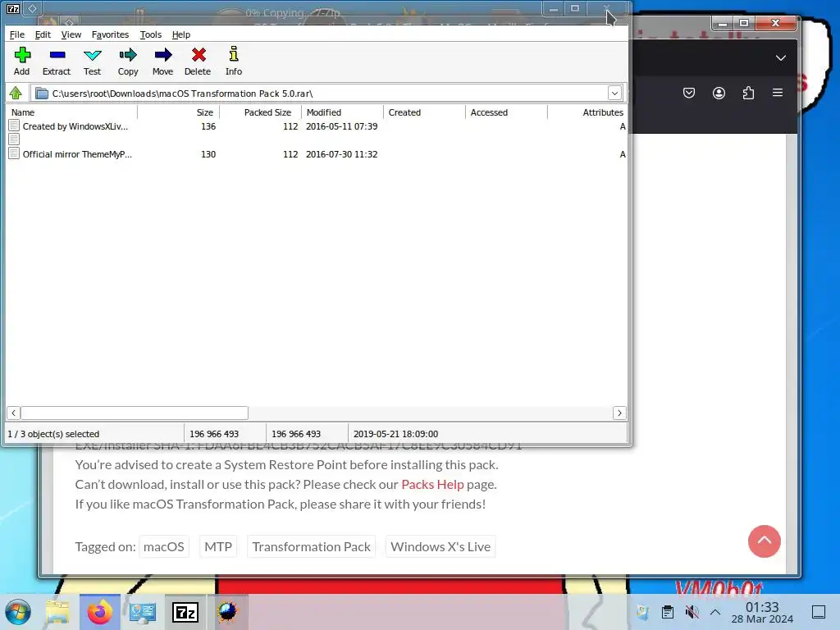
Task: Open the Firefox Pocket save icon
Action: 689,93
